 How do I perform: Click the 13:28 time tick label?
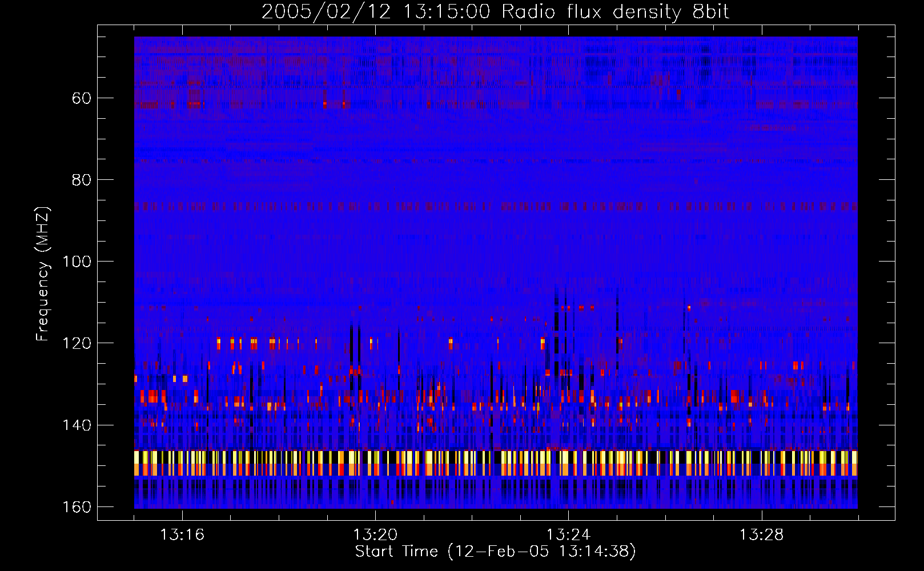click(x=762, y=535)
